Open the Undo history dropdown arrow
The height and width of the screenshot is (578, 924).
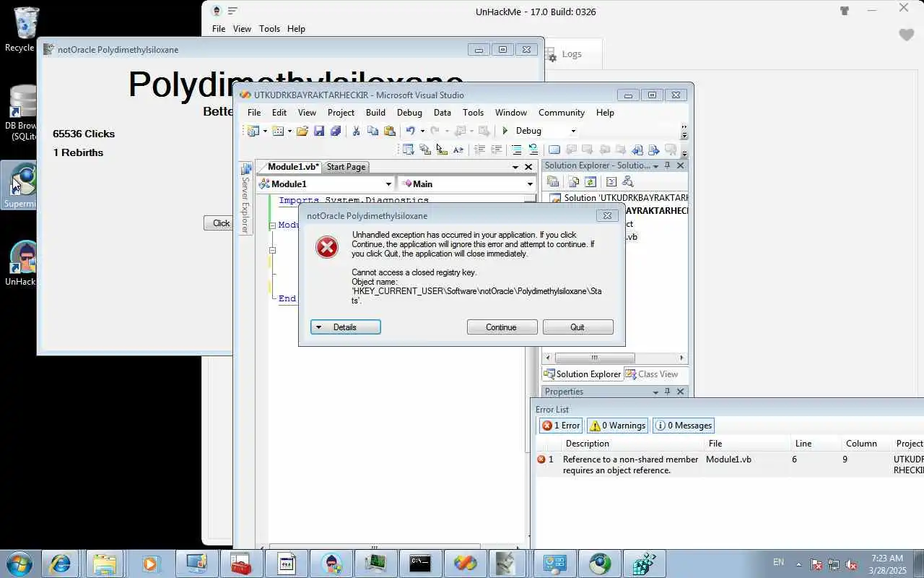pyautogui.click(x=422, y=131)
